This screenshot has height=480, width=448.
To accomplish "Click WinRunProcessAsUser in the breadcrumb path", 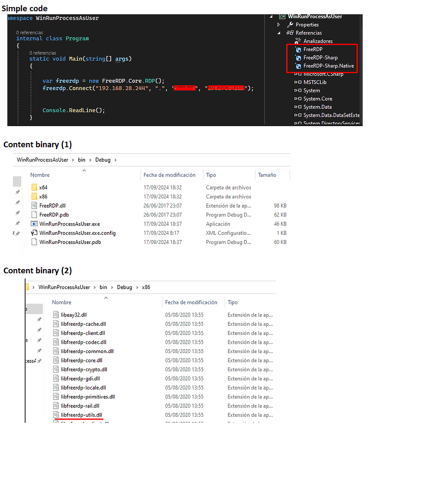I will coord(42,159).
